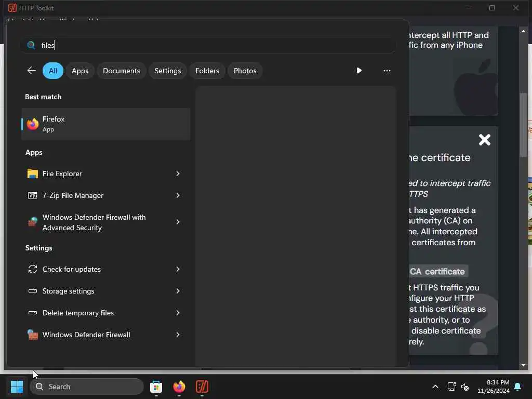532x399 pixels.
Task: Click the File Explorer folder icon
Action: tap(33, 174)
